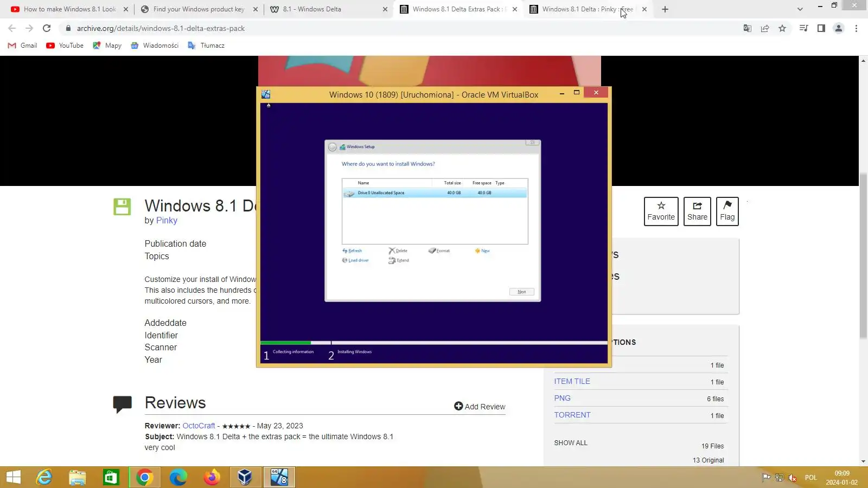Open the Wiadomości bookmark
This screenshot has width=868, height=488.
pos(155,46)
